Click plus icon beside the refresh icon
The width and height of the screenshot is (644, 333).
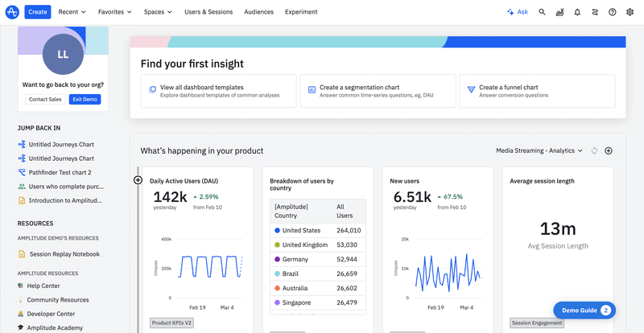point(609,150)
